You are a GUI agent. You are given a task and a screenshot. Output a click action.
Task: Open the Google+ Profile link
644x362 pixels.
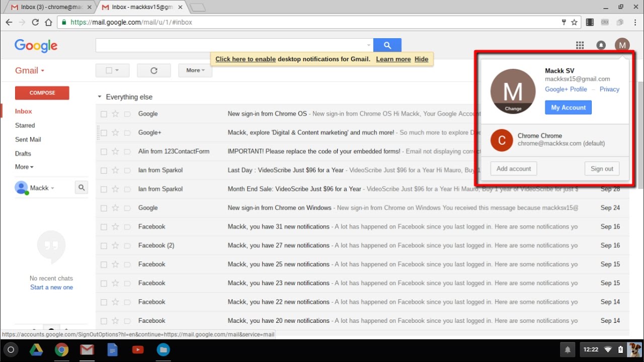tap(566, 89)
